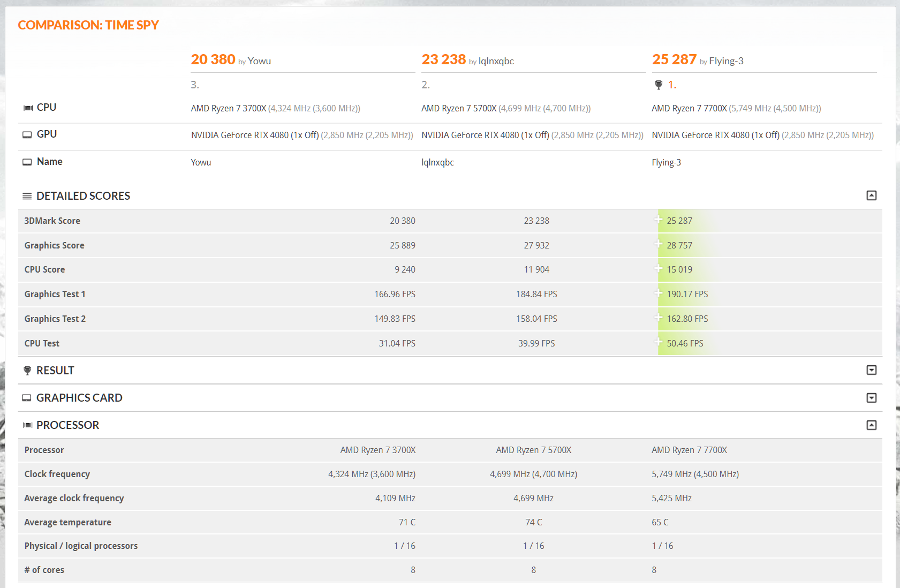This screenshot has height=588, width=900.
Task: Open user Yowu next to the 20 380 score
Action: pyautogui.click(x=259, y=61)
